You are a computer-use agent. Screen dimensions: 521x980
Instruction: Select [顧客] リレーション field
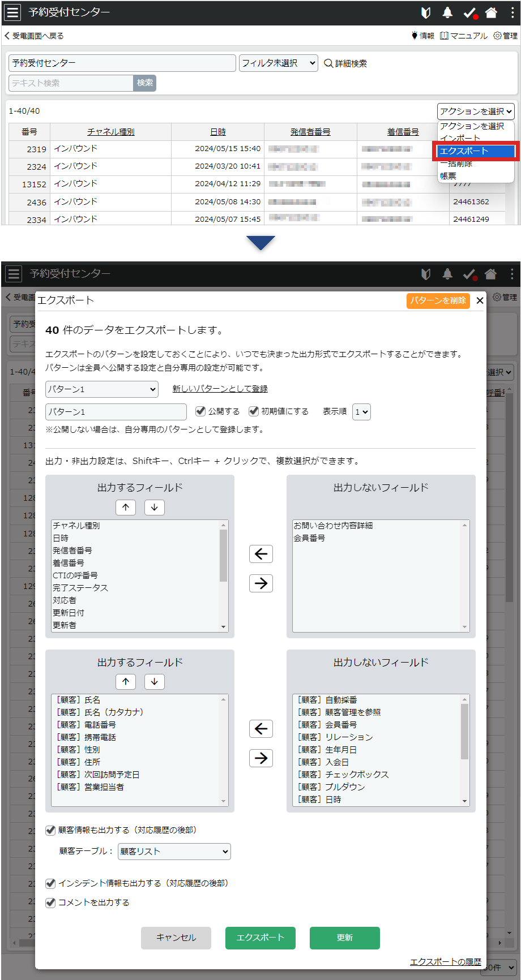(x=377, y=737)
